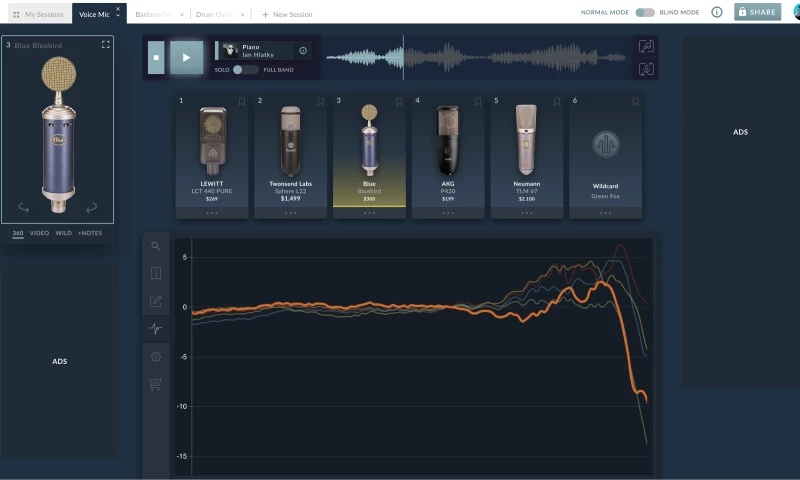Open the +NOTES tab
Screen dimensions: 800x480
[x=90, y=233]
